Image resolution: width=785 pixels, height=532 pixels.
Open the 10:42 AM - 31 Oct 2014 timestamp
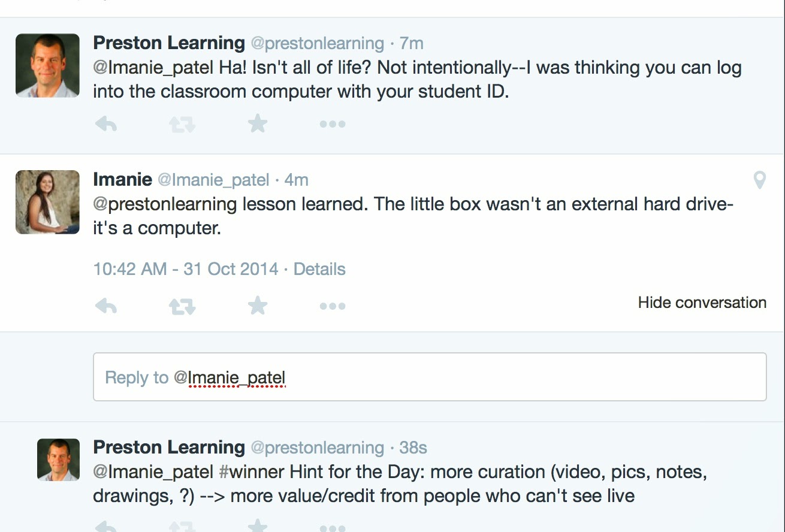click(x=186, y=269)
